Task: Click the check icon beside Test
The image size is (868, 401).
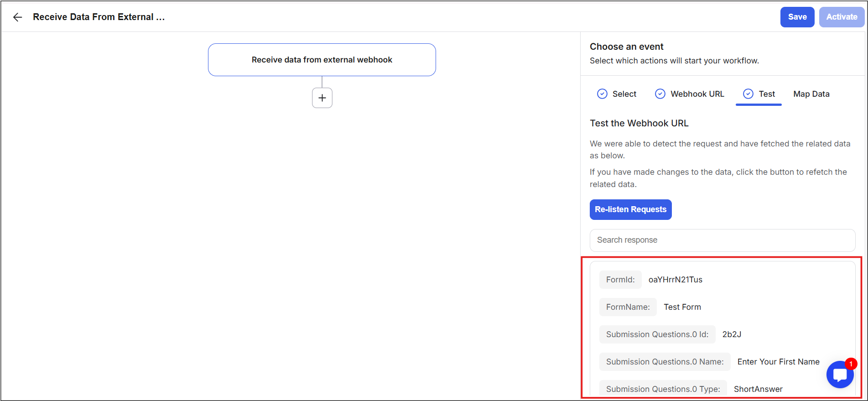Action: 748,94
